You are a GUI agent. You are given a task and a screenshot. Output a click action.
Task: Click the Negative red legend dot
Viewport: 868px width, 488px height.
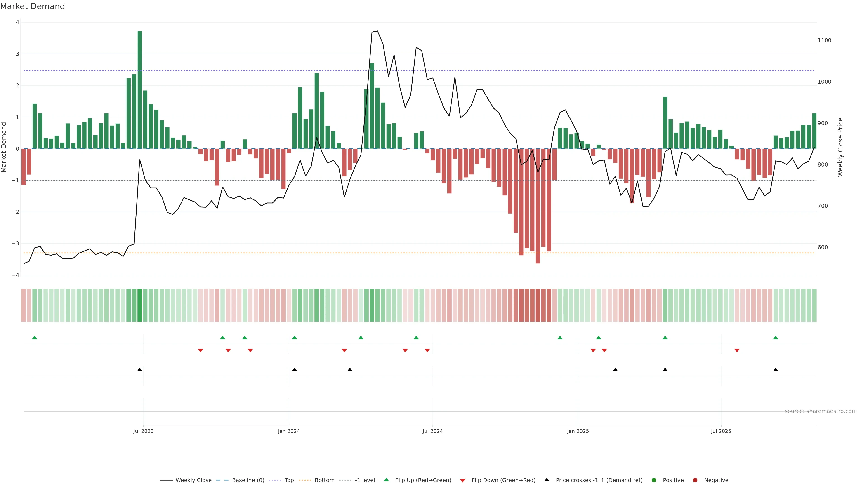(x=695, y=480)
